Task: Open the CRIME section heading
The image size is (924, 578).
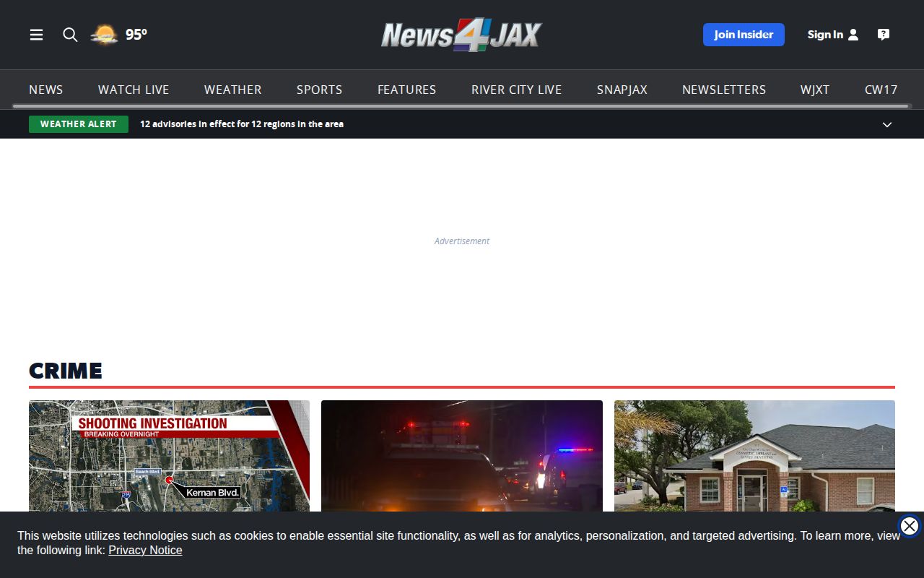Action: tap(66, 371)
